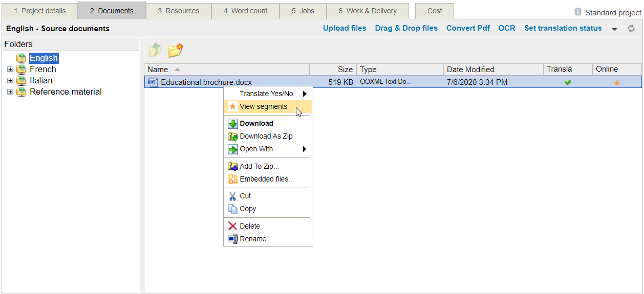Choose Cut in the context menu
The image size is (644, 294).
coord(245,196)
